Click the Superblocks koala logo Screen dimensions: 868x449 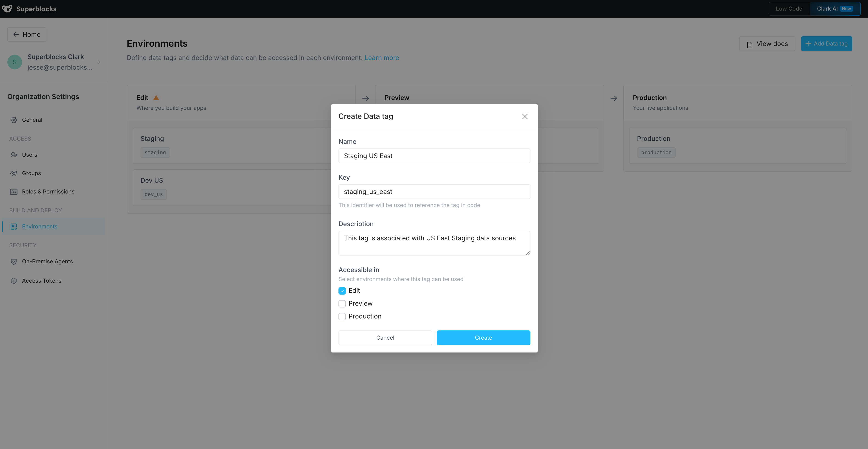[7, 9]
